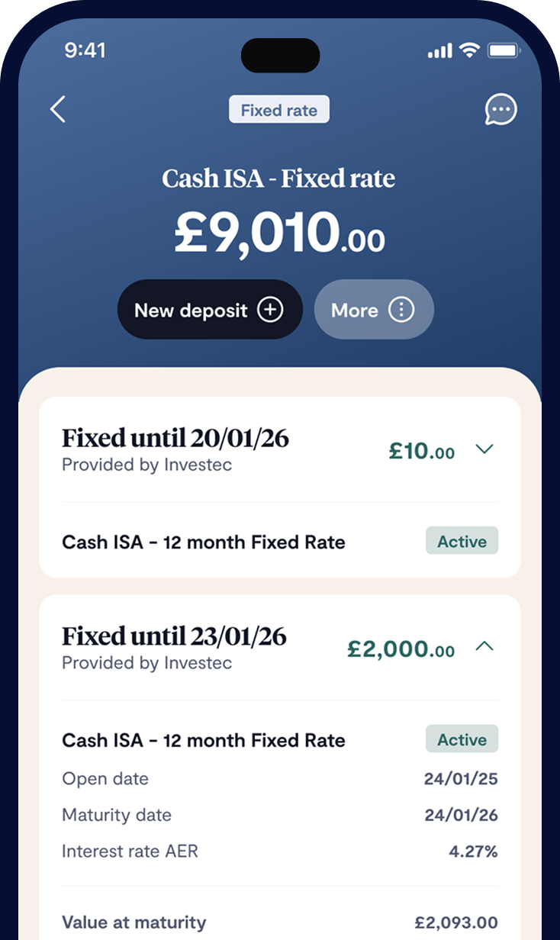Viewport: 560px width, 940px height.
Task: Tap the 9:41 clock in status bar
Action: tap(85, 50)
